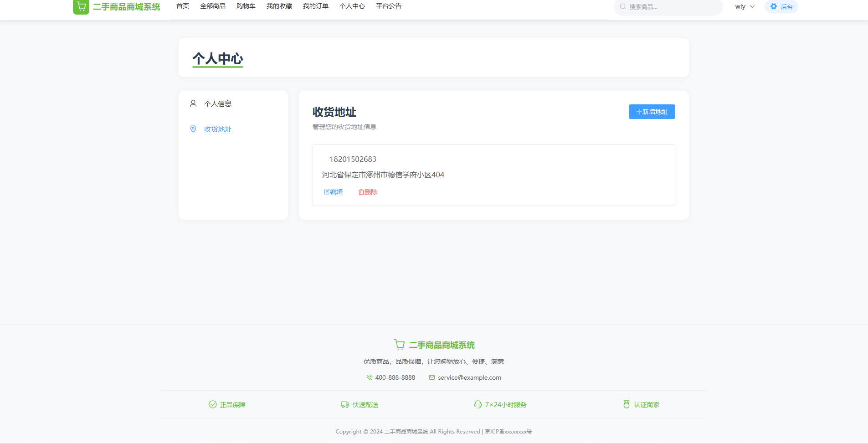
Task: Delete the saved address via 删除
Action: 368,192
